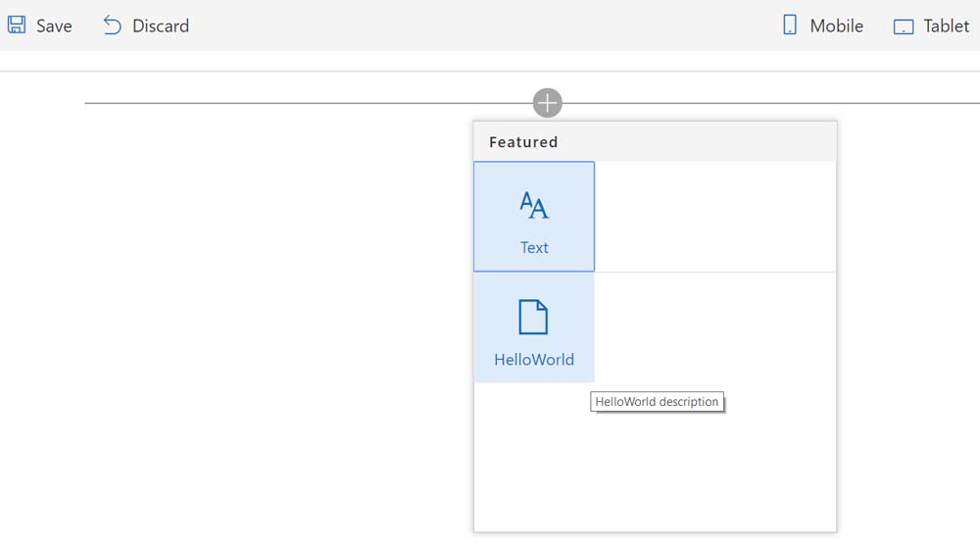Choose the HelloWorld label in picker

(x=534, y=360)
